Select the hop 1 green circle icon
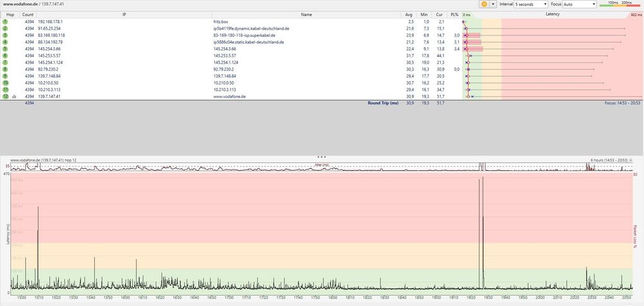The height and width of the screenshot is (306, 644). pyautogui.click(x=5, y=21)
